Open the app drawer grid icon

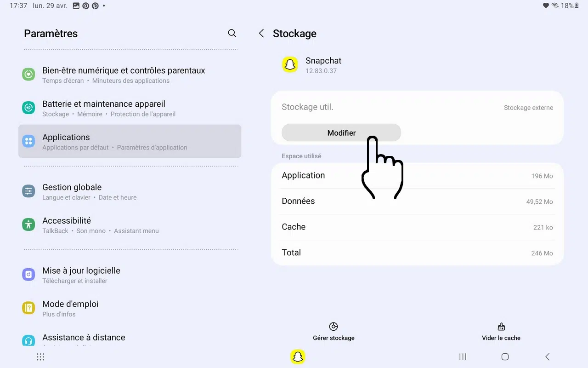[x=40, y=357]
